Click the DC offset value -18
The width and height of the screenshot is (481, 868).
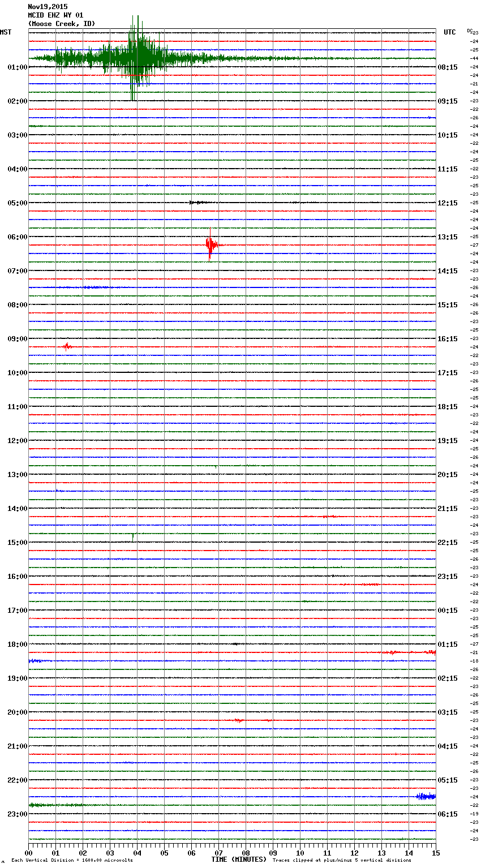coord(474,661)
